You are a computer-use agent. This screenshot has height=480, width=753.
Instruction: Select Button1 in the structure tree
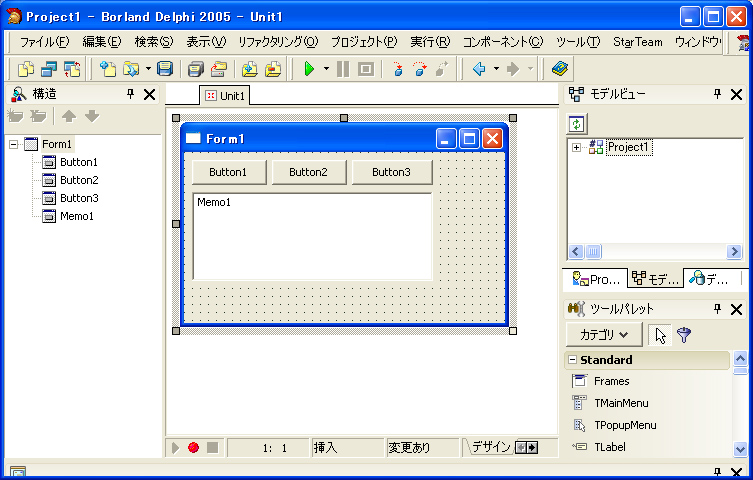pos(79,162)
